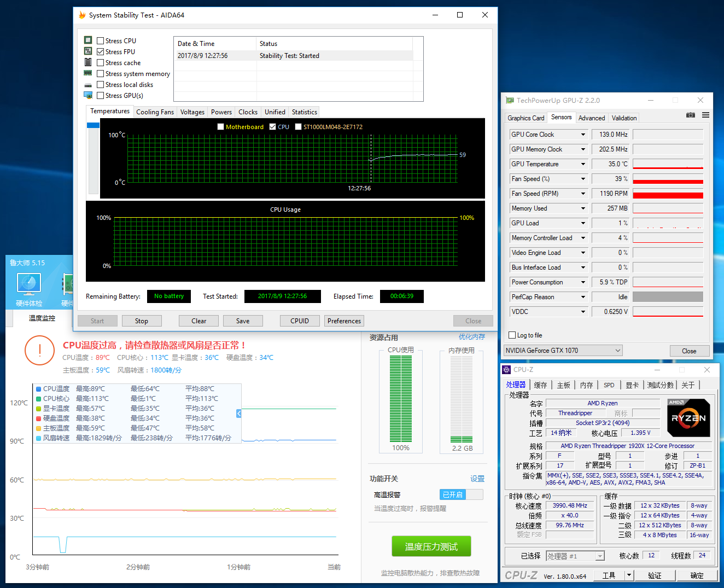
Task: Enable Stress GPU(s) checkbox
Action: pos(101,96)
